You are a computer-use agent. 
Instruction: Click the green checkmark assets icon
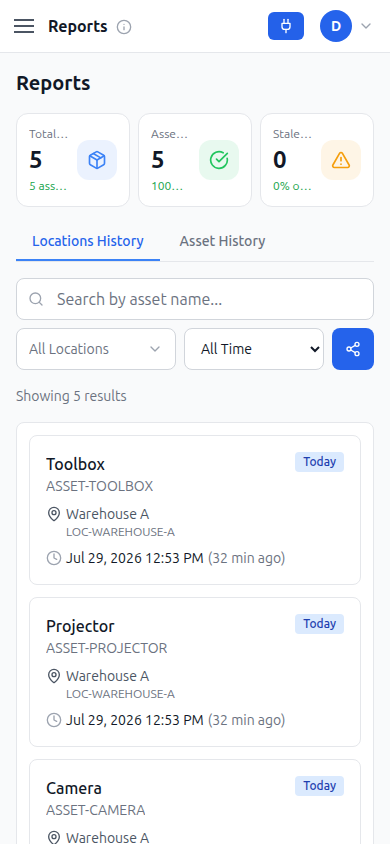pyautogui.click(x=219, y=160)
